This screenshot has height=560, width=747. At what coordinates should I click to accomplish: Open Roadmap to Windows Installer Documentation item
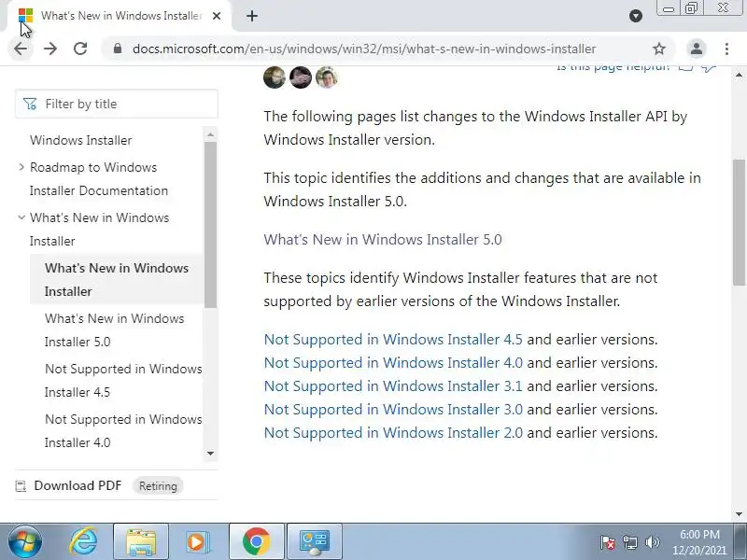point(99,179)
